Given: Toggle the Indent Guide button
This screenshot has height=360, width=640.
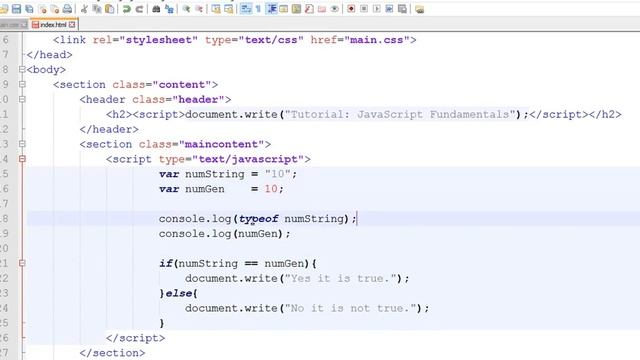Looking at the screenshot, I should (x=271, y=9).
